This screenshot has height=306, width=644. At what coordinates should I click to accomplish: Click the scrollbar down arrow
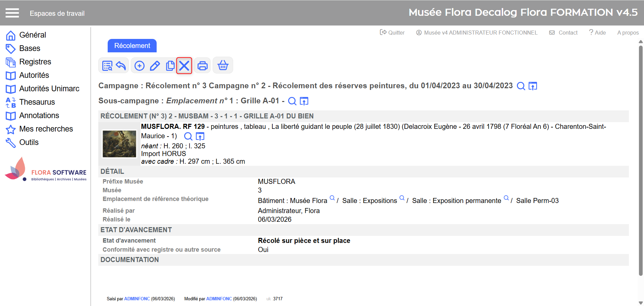pyautogui.click(x=641, y=303)
